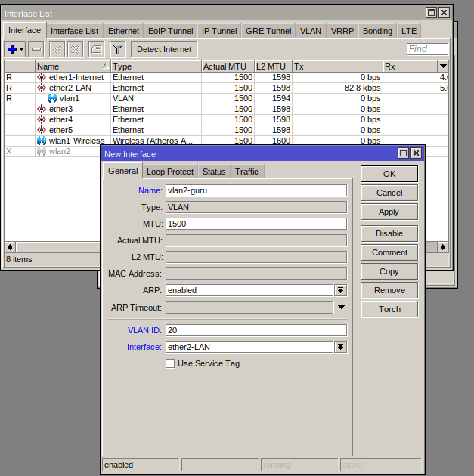
Task: Open the ARP dropdown list
Action: coord(340,290)
